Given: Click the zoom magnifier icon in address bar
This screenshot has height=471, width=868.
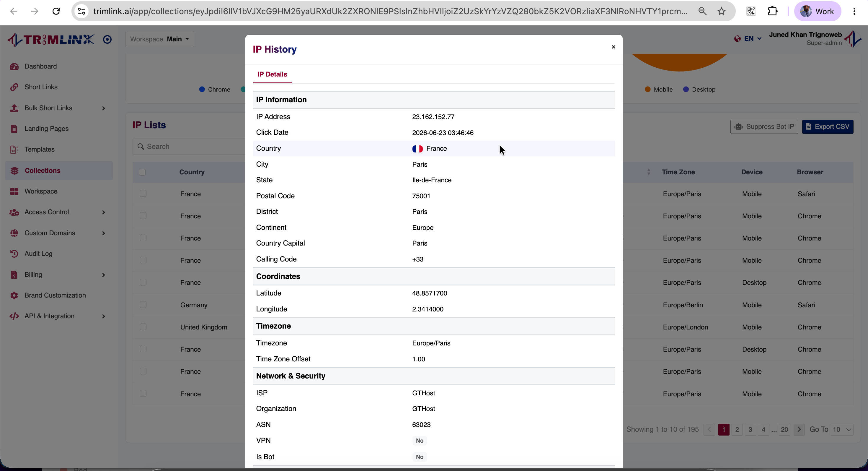Looking at the screenshot, I should click(703, 11).
